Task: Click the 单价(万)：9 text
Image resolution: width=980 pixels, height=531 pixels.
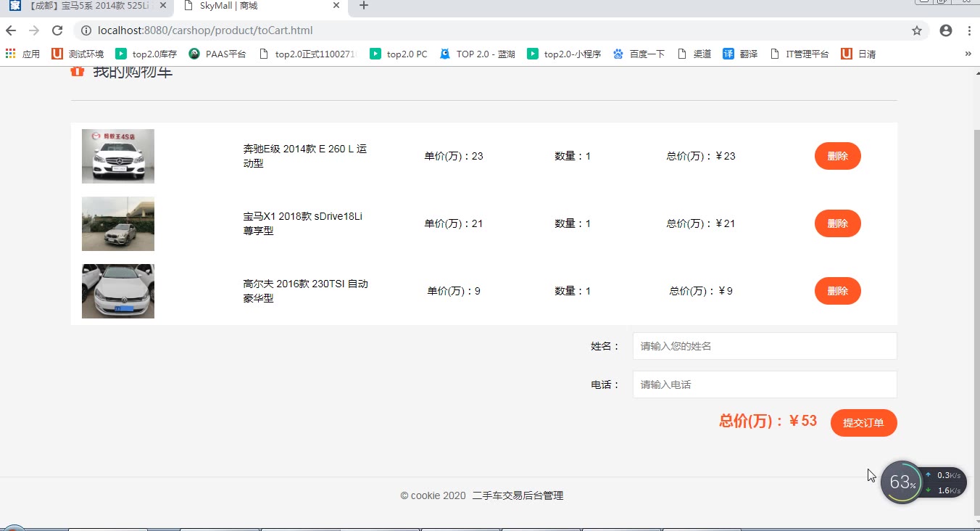Action: click(x=454, y=291)
